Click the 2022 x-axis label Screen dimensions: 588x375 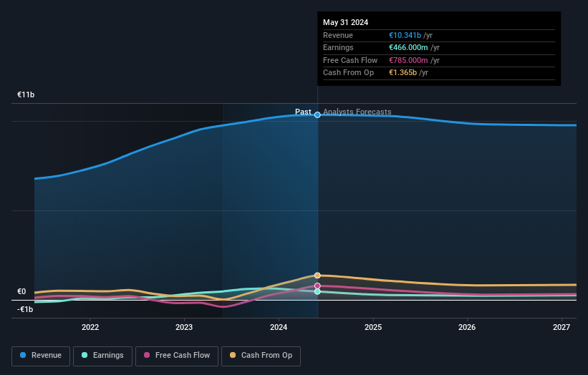tap(90, 327)
